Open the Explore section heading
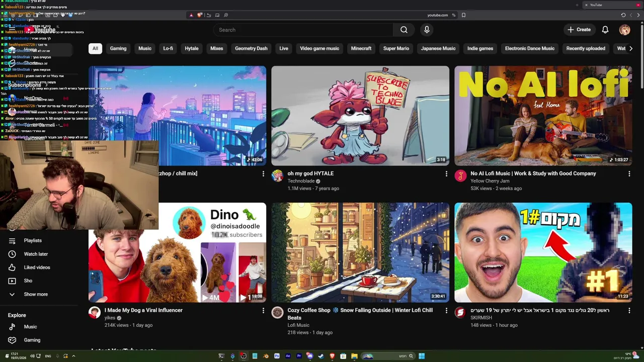This screenshot has width=644, height=362. coord(17,315)
